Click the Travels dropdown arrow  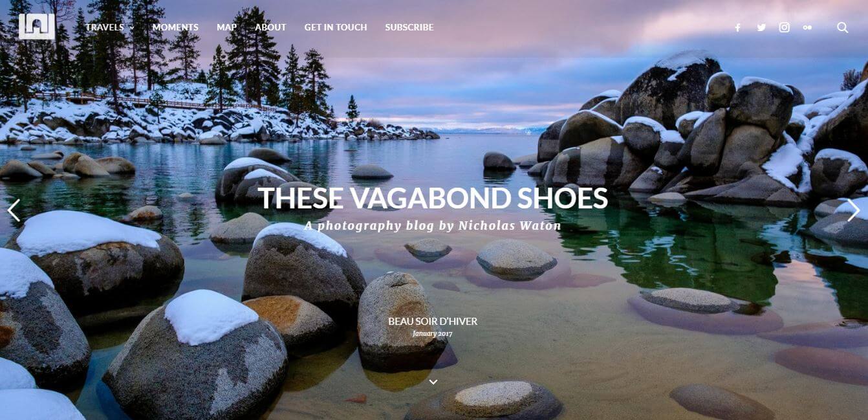[132, 28]
